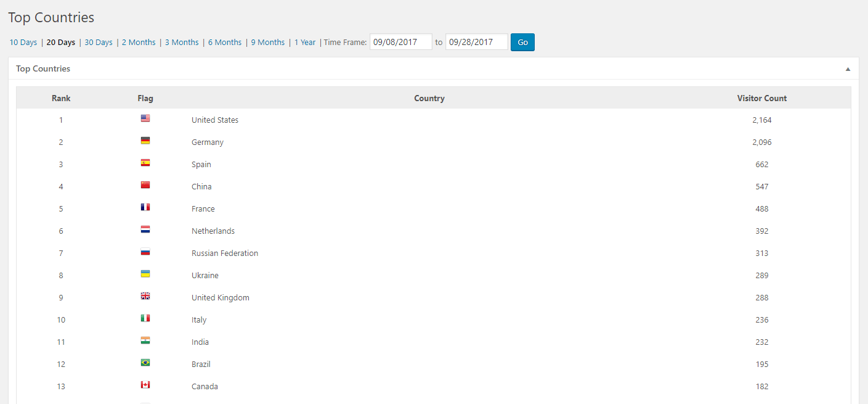Click visitor count 488
The height and width of the screenshot is (404, 868).
tap(762, 209)
